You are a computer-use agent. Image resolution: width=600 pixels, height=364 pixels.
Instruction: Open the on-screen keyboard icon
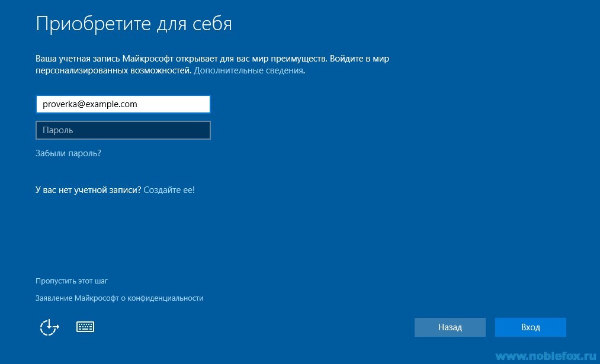tap(85, 327)
